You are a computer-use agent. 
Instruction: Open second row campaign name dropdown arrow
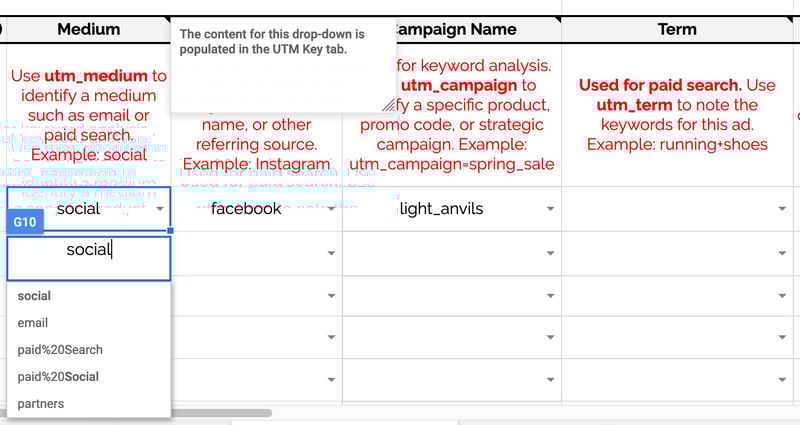click(x=550, y=253)
